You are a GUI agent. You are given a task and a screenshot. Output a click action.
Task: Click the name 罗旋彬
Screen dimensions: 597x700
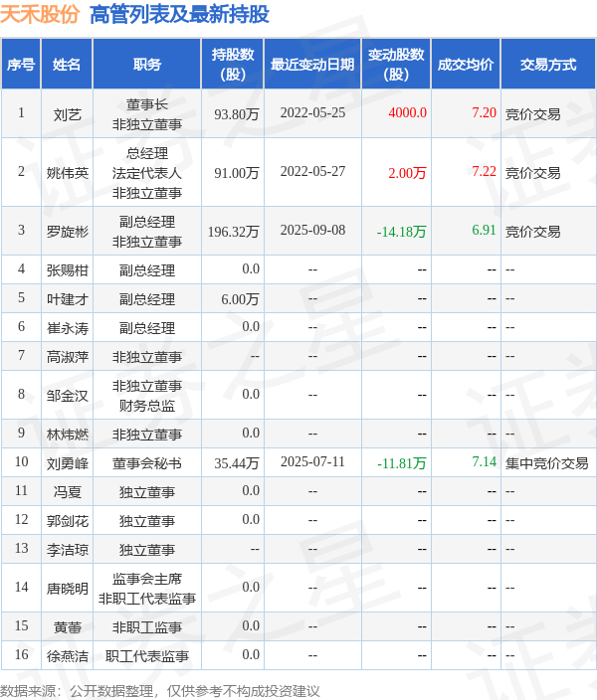pos(67,232)
